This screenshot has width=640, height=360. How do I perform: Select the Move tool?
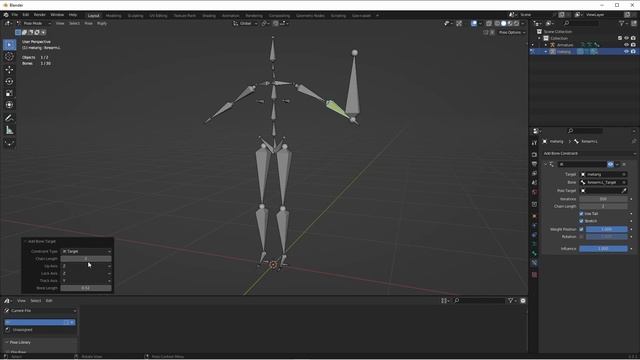click(9, 70)
